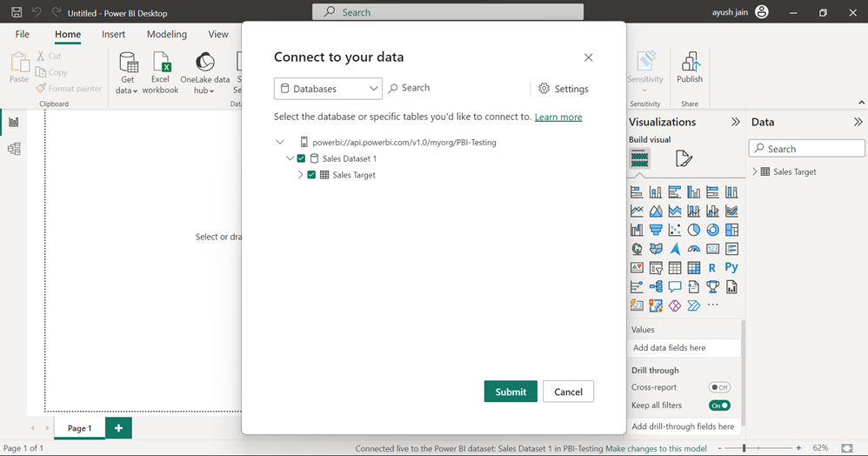The width and height of the screenshot is (868, 456).
Task: Click the zoom slider handle
Action: [744, 447]
